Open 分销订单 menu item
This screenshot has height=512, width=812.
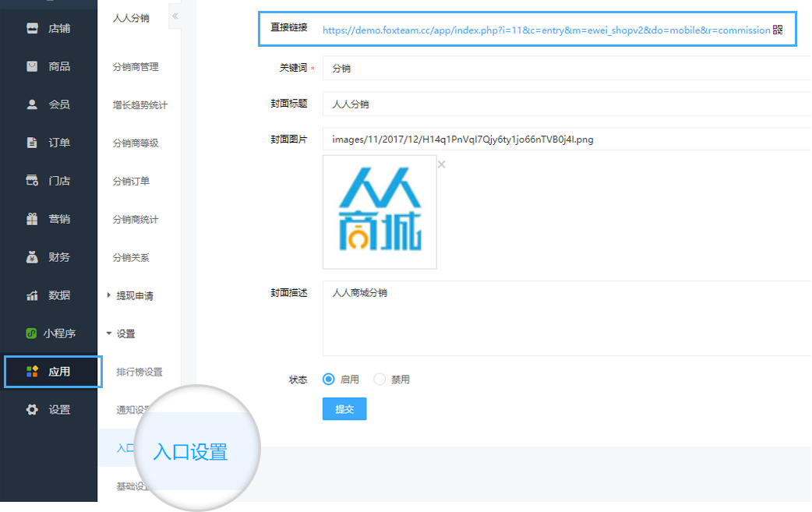[131, 182]
